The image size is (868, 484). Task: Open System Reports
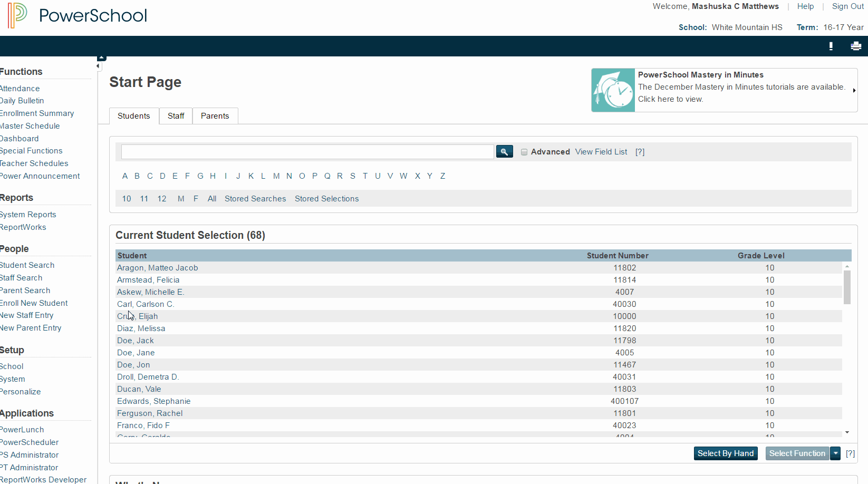pyautogui.click(x=28, y=215)
